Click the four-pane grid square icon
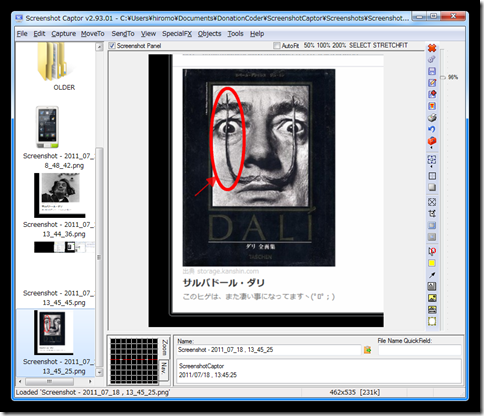This screenshot has width=484, height=416. (x=432, y=176)
